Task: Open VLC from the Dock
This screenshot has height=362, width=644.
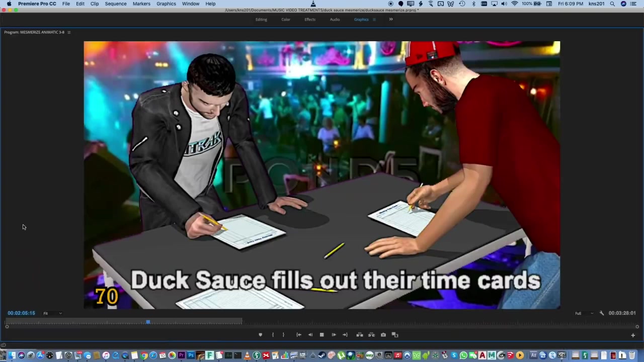Action: pyautogui.click(x=247, y=355)
